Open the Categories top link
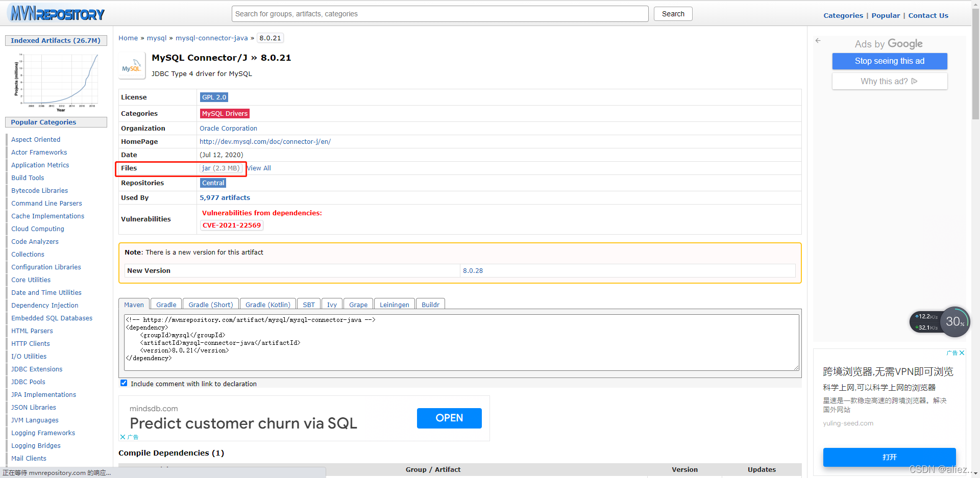980x478 pixels. point(843,15)
